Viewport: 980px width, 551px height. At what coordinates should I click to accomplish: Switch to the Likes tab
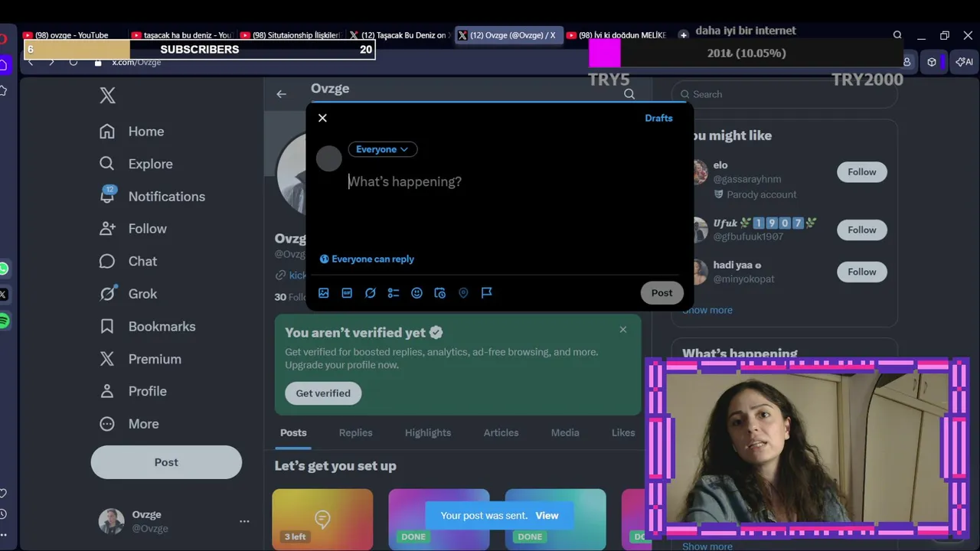coord(623,432)
